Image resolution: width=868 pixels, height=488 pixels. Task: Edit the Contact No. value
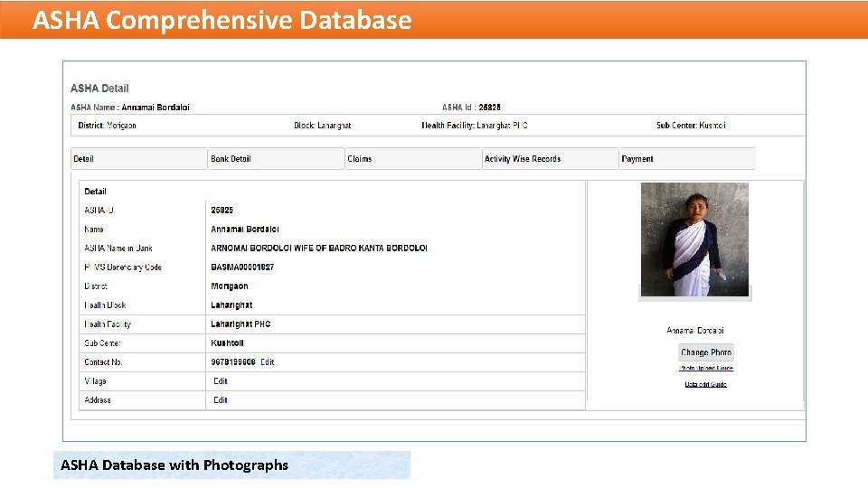pos(268,361)
